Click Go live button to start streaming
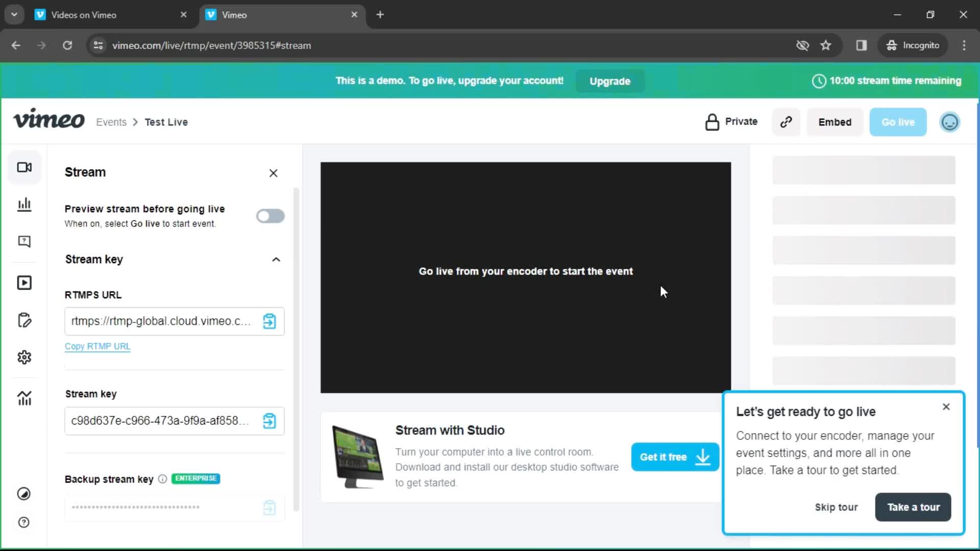 point(898,122)
